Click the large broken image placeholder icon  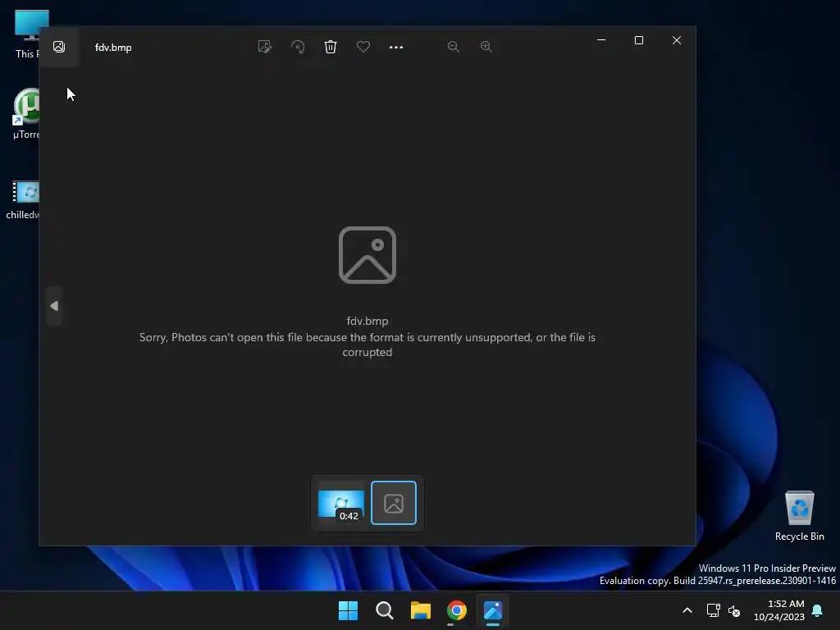pos(367,255)
